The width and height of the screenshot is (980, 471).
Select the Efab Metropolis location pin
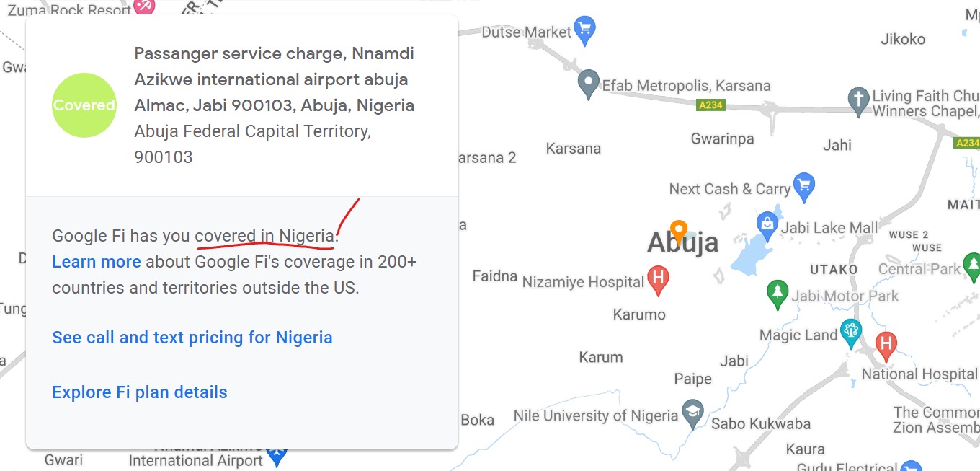[x=589, y=84]
